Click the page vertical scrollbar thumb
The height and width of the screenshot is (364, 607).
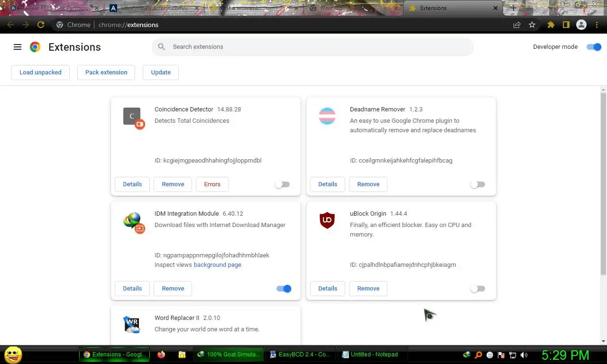603,183
